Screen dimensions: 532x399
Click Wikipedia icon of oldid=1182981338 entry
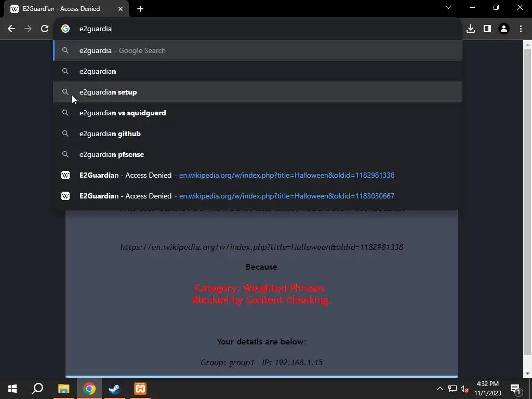[65, 175]
